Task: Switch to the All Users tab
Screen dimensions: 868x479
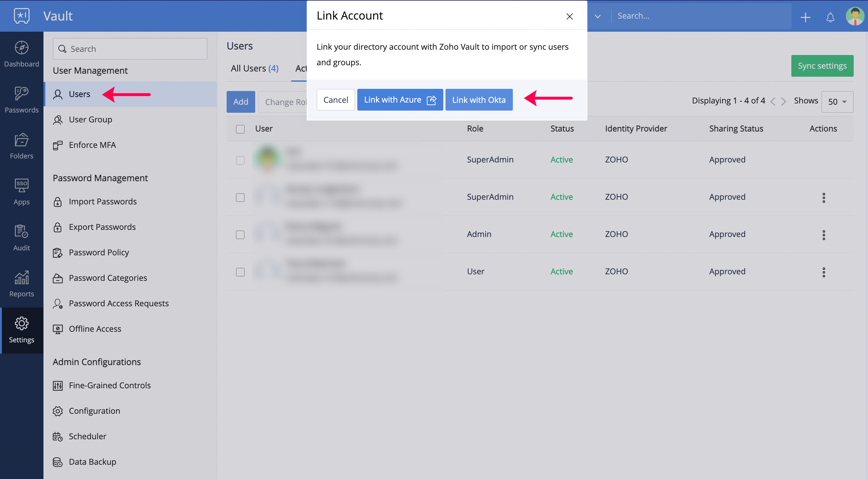Action: [254, 68]
